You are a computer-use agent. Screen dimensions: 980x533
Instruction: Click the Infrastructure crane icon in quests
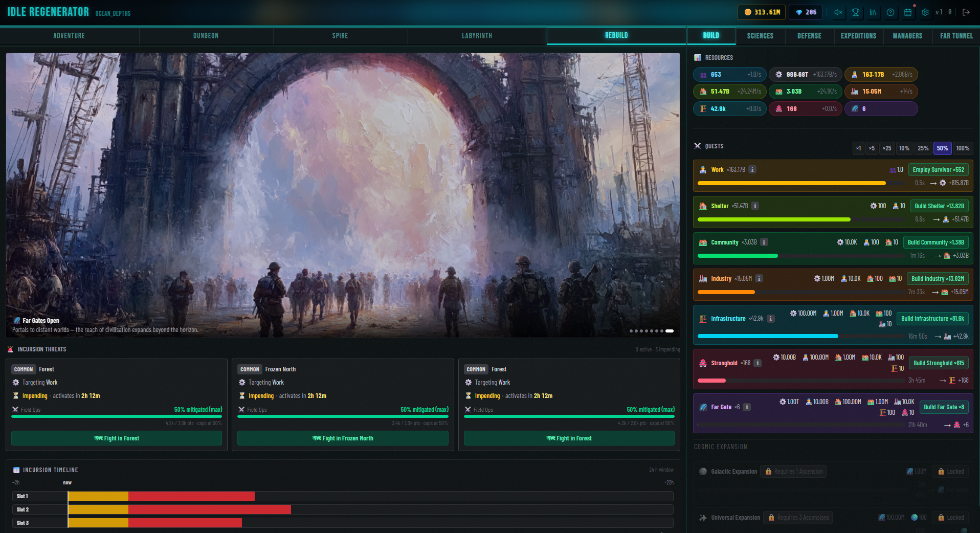[x=703, y=319]
